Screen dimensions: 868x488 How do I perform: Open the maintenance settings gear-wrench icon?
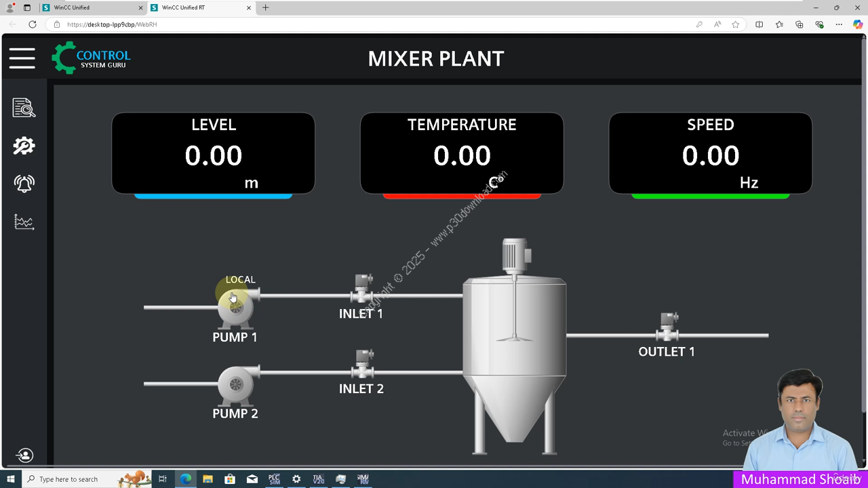(24, 146)
